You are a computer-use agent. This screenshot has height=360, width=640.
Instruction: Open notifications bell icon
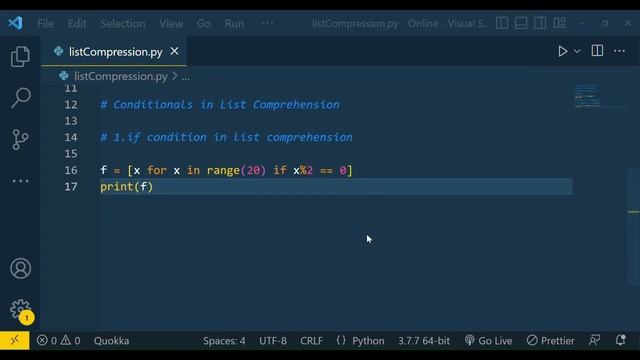pos(620,340)
